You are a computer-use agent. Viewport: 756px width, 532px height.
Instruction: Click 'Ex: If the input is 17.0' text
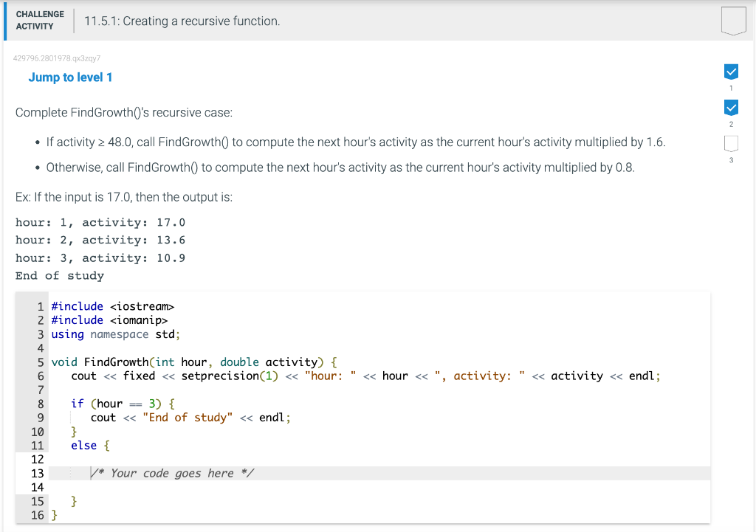tap(124, 197)
